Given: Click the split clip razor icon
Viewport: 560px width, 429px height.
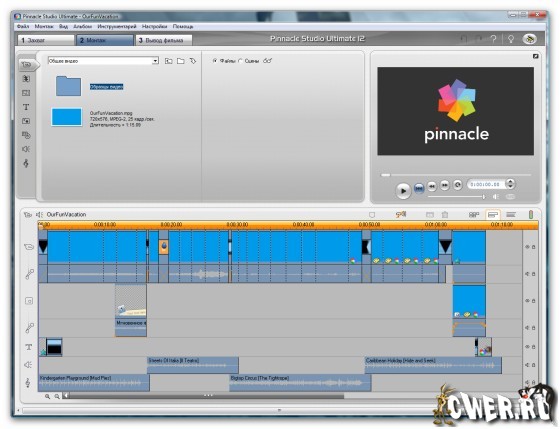Looking at the screenshot, I should [x=430, y=215].
